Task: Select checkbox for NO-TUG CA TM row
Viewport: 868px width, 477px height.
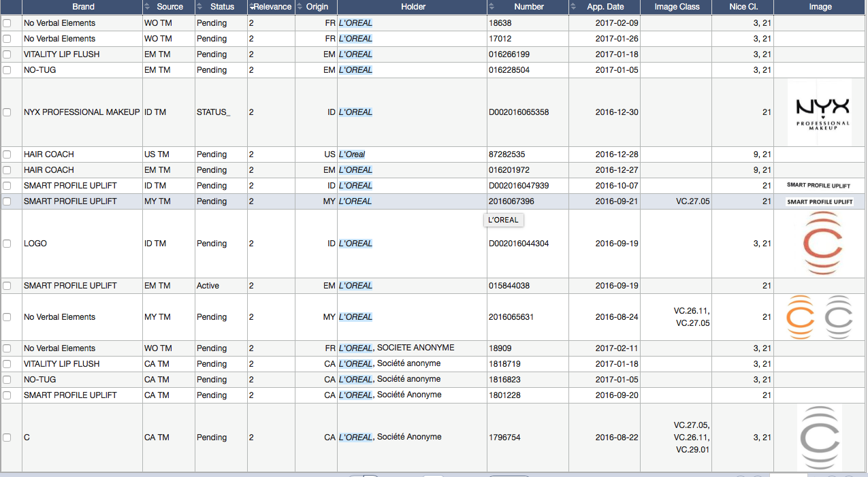Action: (7, 380)
